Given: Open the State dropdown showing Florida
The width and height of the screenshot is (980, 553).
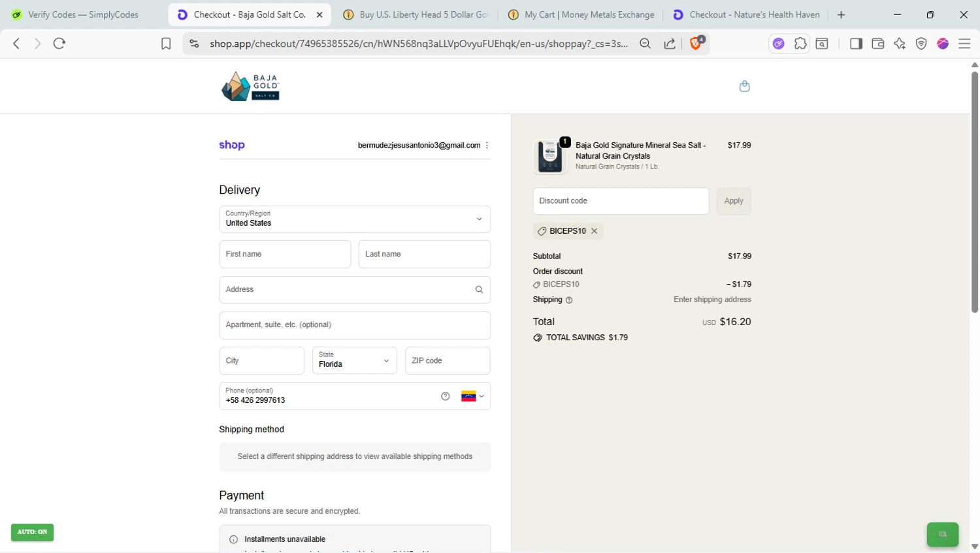Looking at the screenshot, I should 355,360.
